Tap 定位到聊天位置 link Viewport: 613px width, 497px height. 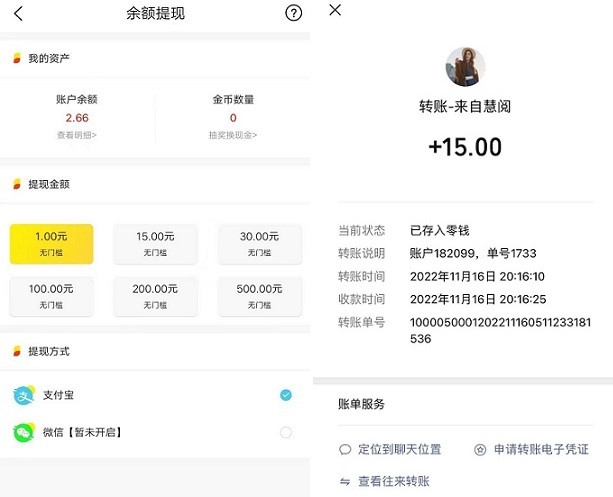tap(399, 450)
